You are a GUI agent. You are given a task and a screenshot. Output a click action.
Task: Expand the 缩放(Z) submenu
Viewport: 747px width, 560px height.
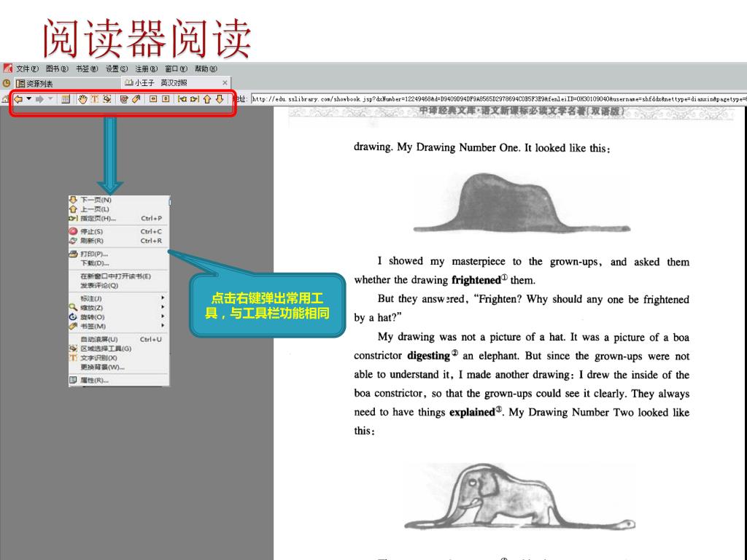click(x=119, y=308)
